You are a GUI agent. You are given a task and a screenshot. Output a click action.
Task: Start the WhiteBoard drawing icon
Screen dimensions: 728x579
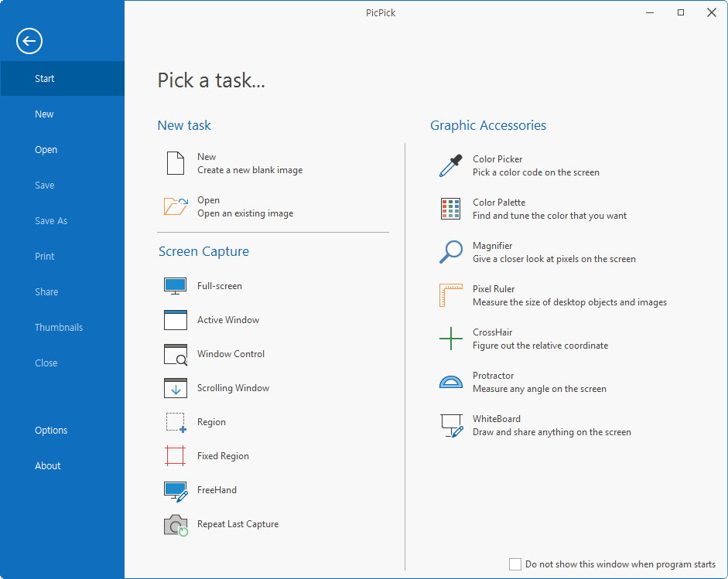click(x=450, y=425)
